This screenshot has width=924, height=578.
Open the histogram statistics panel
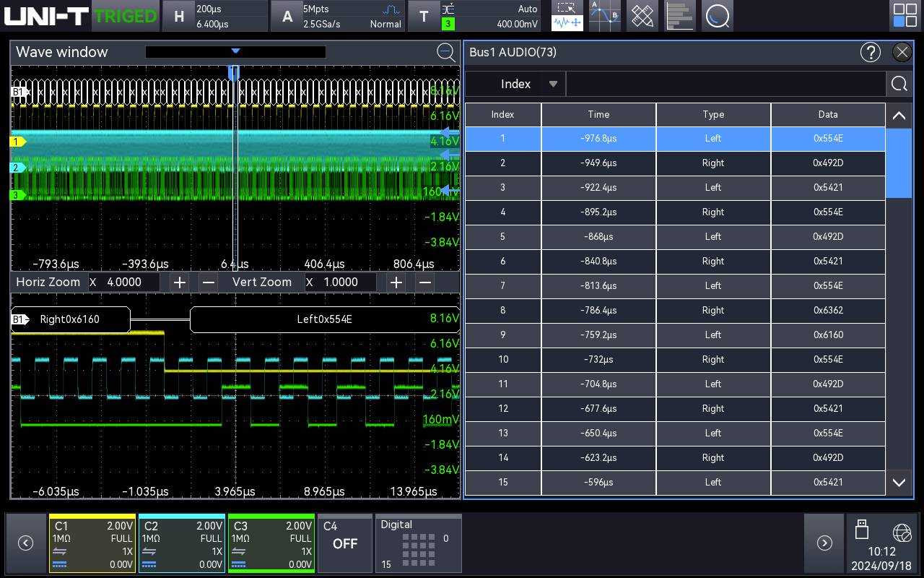click(x=679, y=15)
